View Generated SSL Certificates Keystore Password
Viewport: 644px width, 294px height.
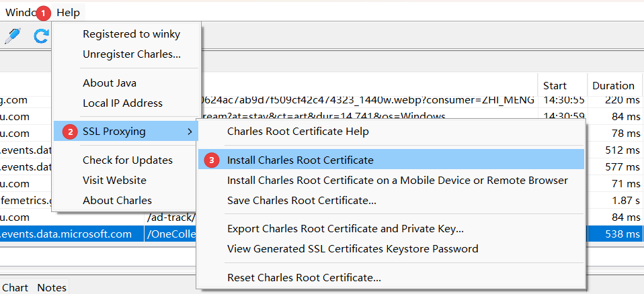[352, 249]
